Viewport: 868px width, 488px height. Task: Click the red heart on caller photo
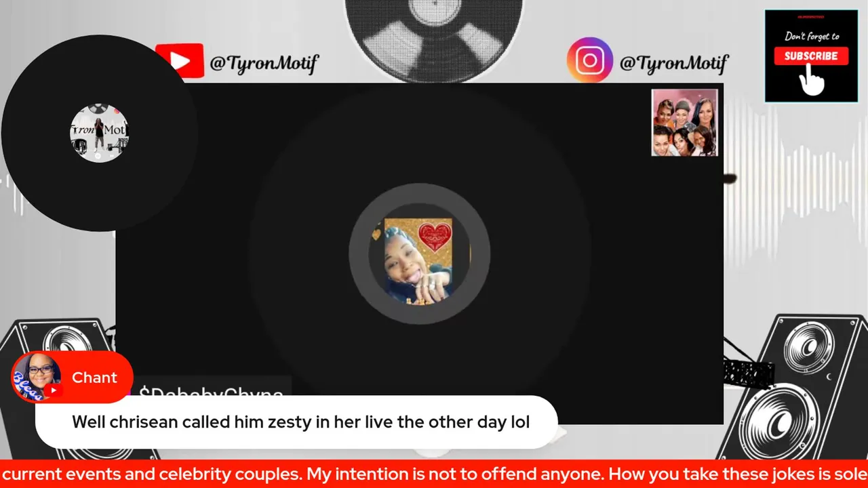435,236
